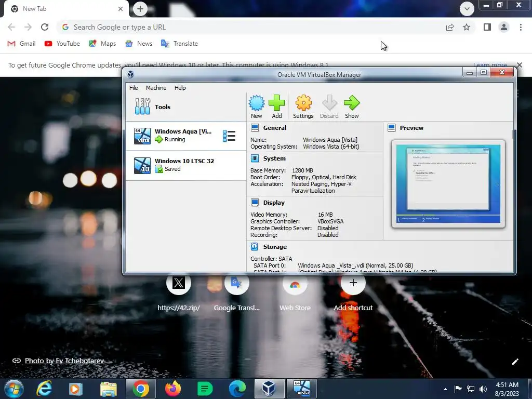The height and width of the screenshot is (399, 532).
Task: Open Microsoft Edge from taskbar
Action: (237, 389)
